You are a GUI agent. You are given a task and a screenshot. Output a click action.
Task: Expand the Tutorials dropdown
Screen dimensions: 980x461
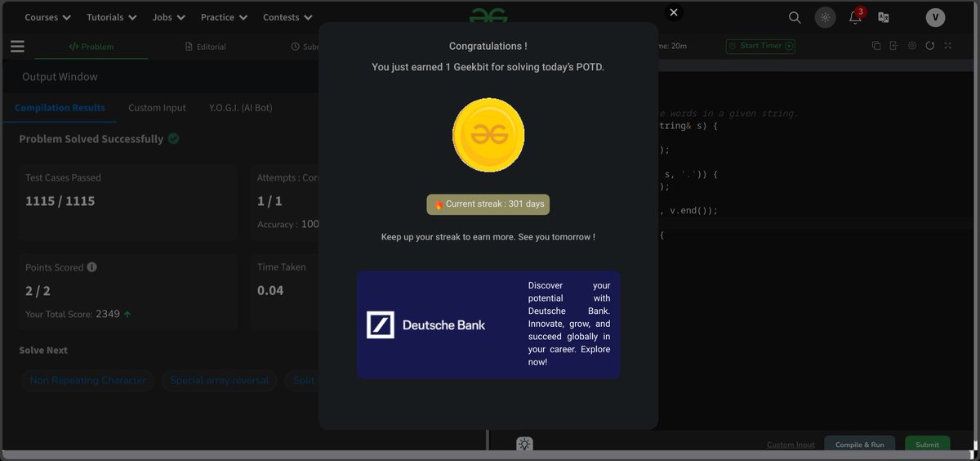(113, 17)
